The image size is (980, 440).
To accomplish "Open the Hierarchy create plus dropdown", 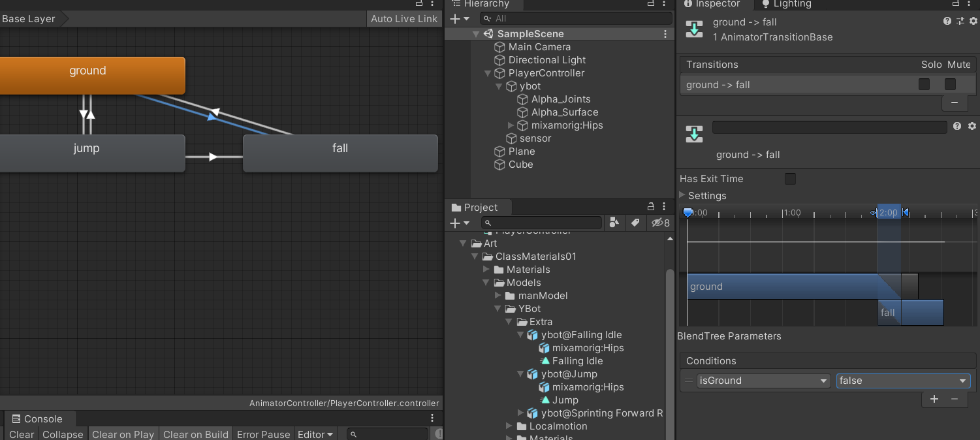I will click(x=460, y=19).
